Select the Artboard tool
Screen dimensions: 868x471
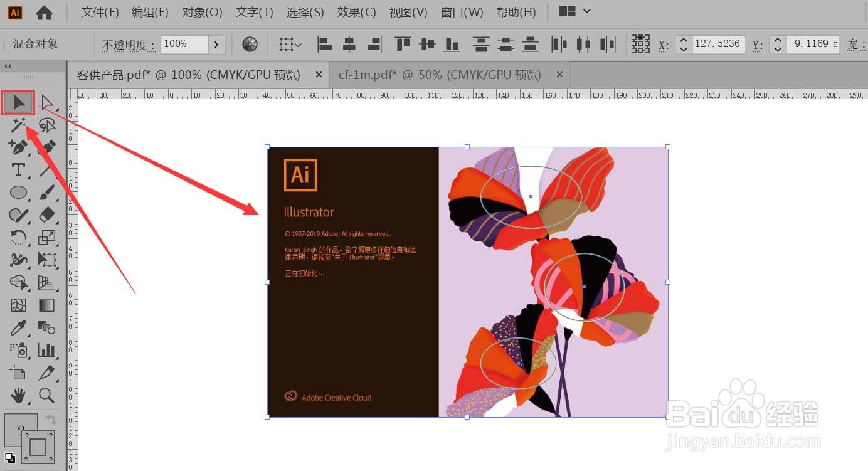pyautogui.click(x=18, y=373)
